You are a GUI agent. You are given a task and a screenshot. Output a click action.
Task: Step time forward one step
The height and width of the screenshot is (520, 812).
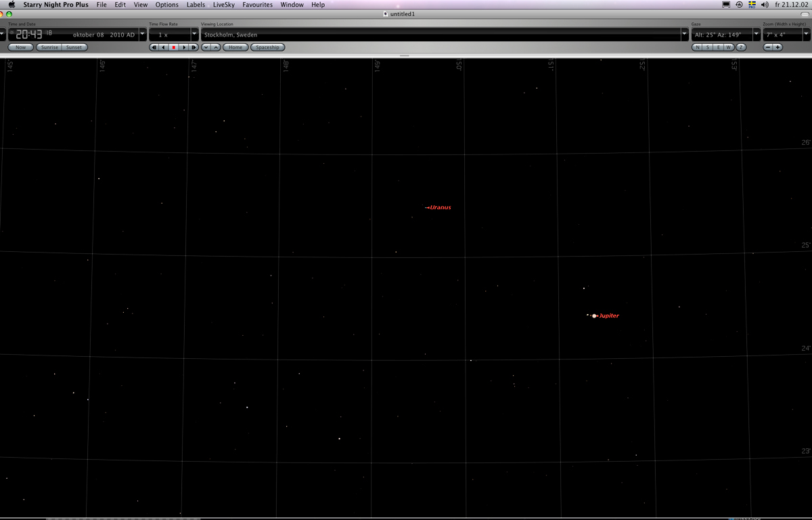point(194,47)
